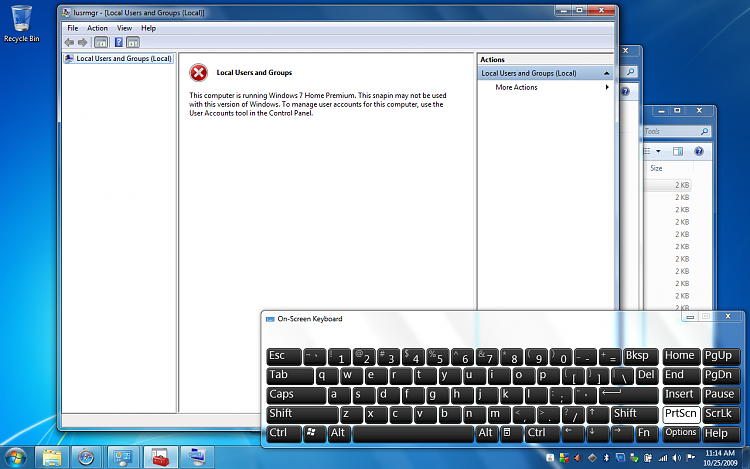Click the Bluetooth tray icon
Image resolution: width=750 pixels, height=469 pixels.
coord(606,458)
